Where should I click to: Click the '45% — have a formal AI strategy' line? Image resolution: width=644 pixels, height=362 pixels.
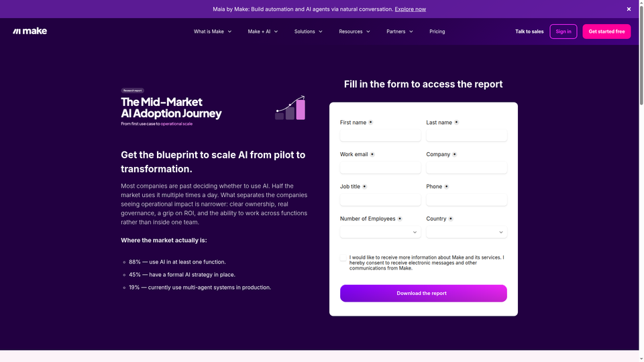(182, 275)
